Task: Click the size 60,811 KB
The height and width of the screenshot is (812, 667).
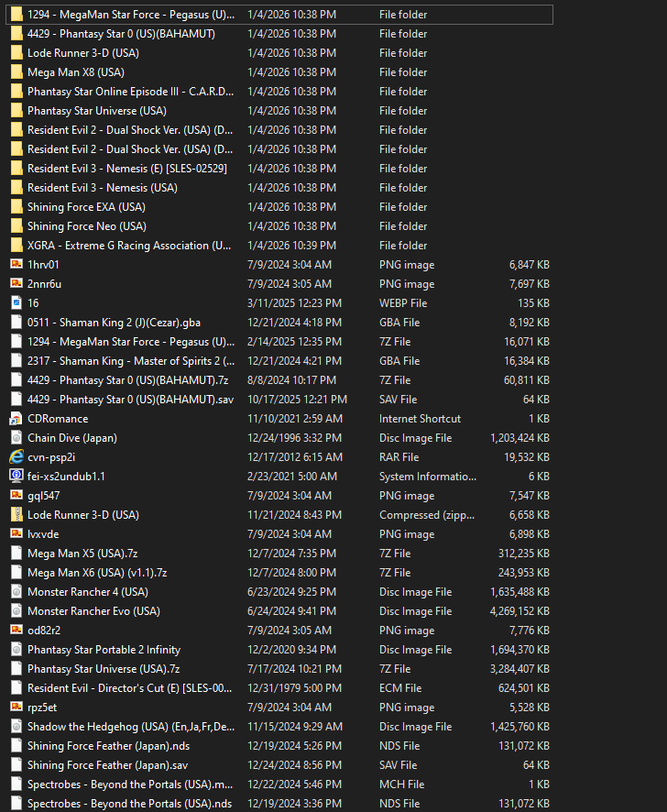Action: (x=526, y=380)
